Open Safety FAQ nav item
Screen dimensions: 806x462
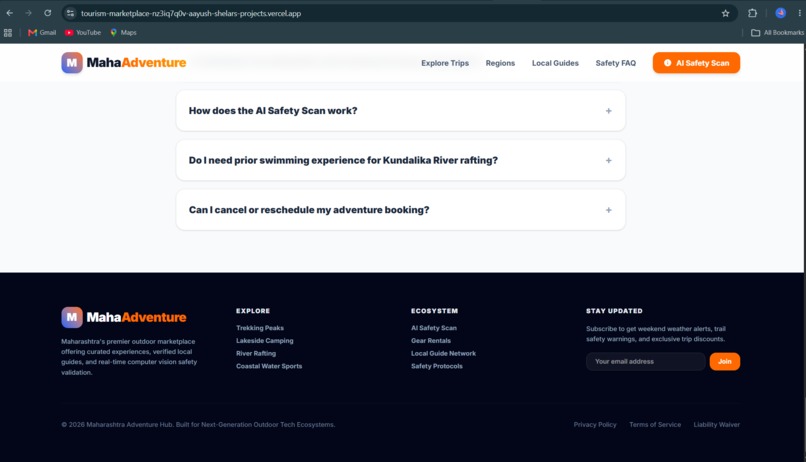click(x=615, y=63)
